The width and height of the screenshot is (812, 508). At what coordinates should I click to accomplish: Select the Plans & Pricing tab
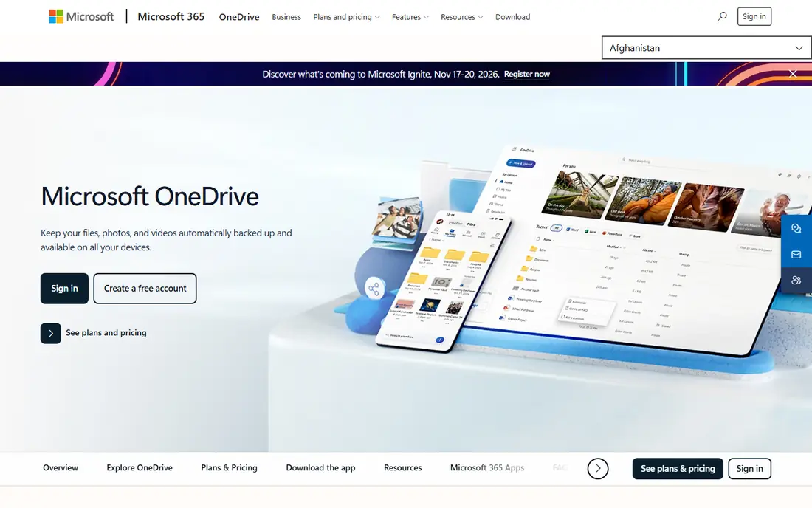coord(229,467)
